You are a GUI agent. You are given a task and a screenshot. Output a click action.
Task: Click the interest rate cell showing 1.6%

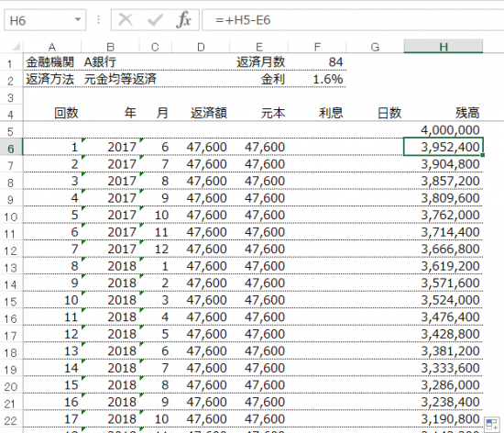(317, 79)
